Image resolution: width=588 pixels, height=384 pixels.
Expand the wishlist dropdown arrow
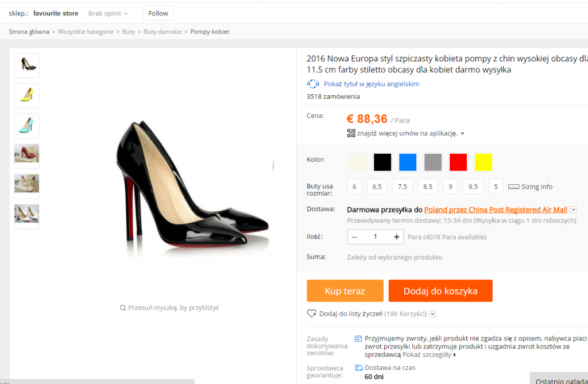[x=432, y=314]
